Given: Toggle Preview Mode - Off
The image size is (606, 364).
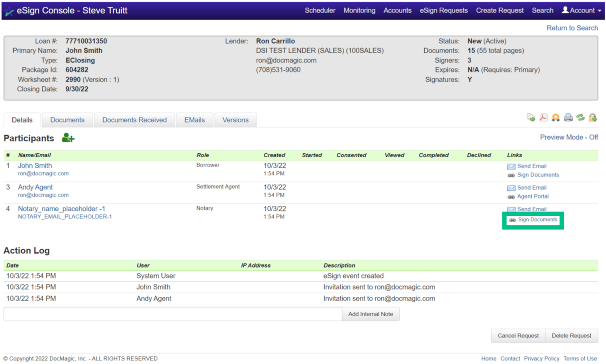Looking at the screenshot, I should [x=569, y=137].
